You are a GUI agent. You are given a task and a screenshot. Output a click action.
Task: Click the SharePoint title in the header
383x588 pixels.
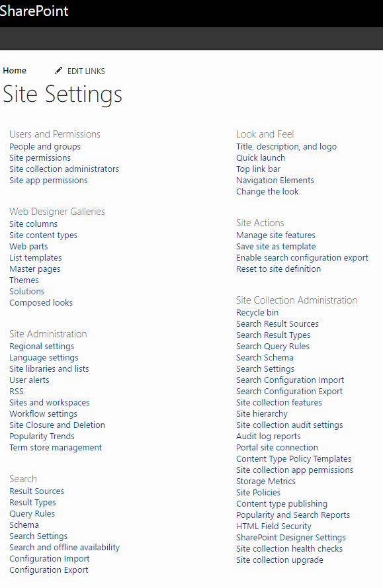pyautogui.click(x=34, y=11)
